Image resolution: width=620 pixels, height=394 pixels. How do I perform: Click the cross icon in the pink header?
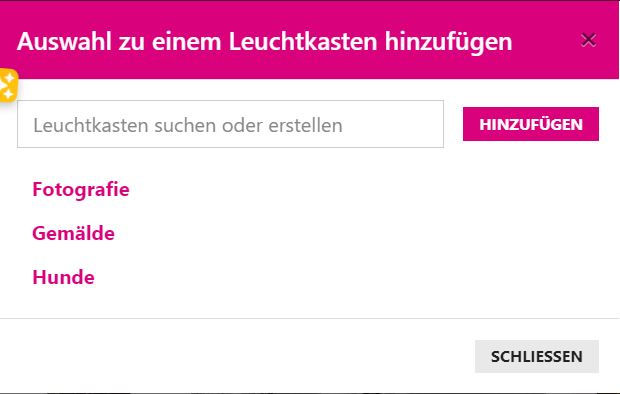click(589, 40)
